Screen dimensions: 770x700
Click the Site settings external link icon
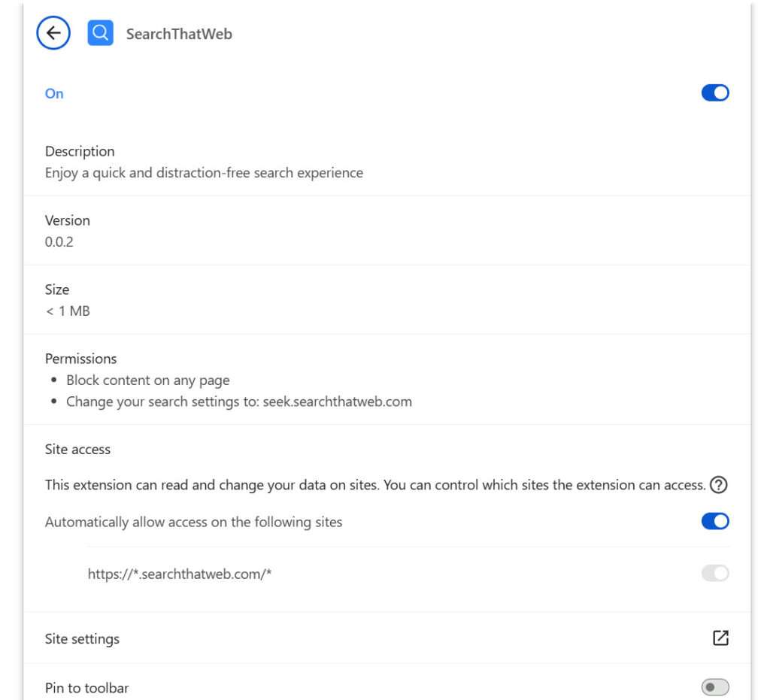tap(720, 637)
